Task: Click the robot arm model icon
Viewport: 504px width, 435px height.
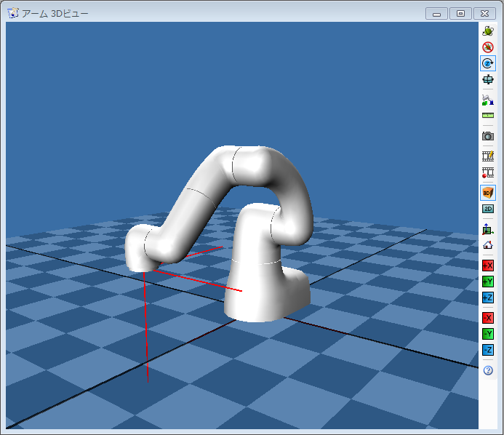Action: pos(488,99)
